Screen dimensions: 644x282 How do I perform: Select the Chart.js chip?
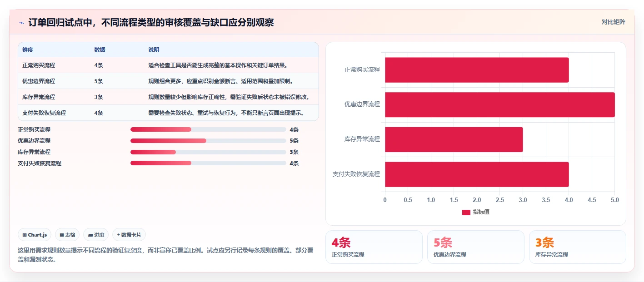point(35,235)
